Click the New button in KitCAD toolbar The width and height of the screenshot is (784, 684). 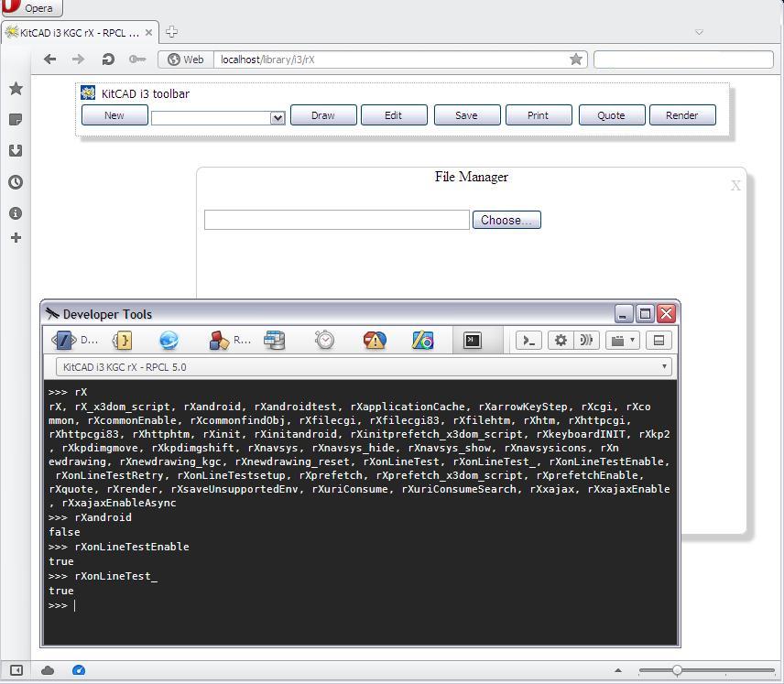coord(114,115)
